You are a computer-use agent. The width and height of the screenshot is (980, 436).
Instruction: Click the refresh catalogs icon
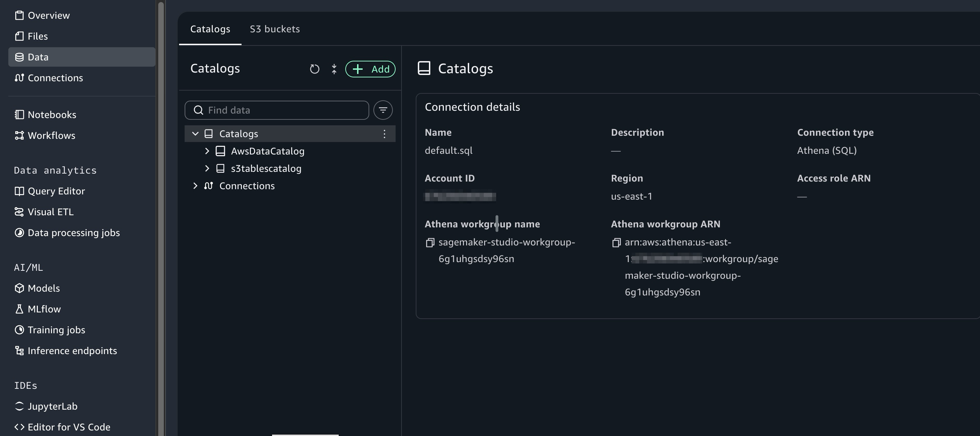click(x=314, y=69)
